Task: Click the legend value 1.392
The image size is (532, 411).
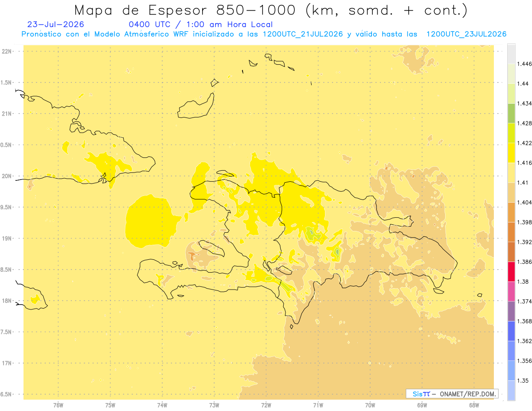Action: [524, 242]
